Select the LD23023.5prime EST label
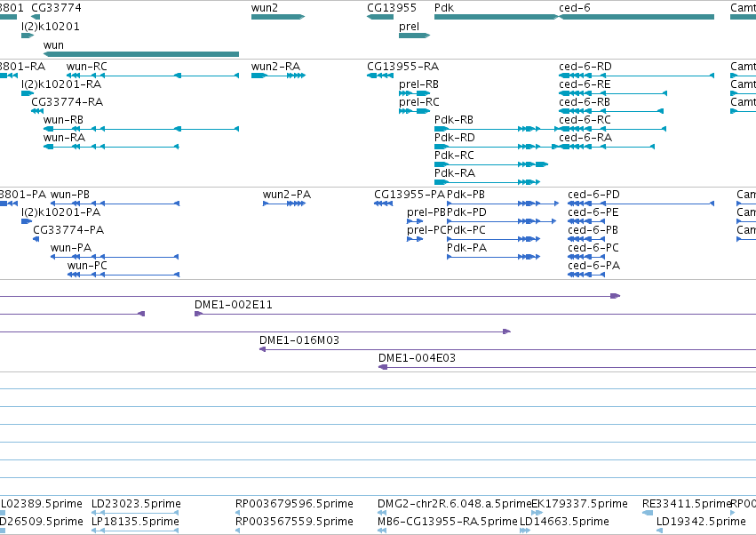756x535 pixels. click(x=136, y=504)
